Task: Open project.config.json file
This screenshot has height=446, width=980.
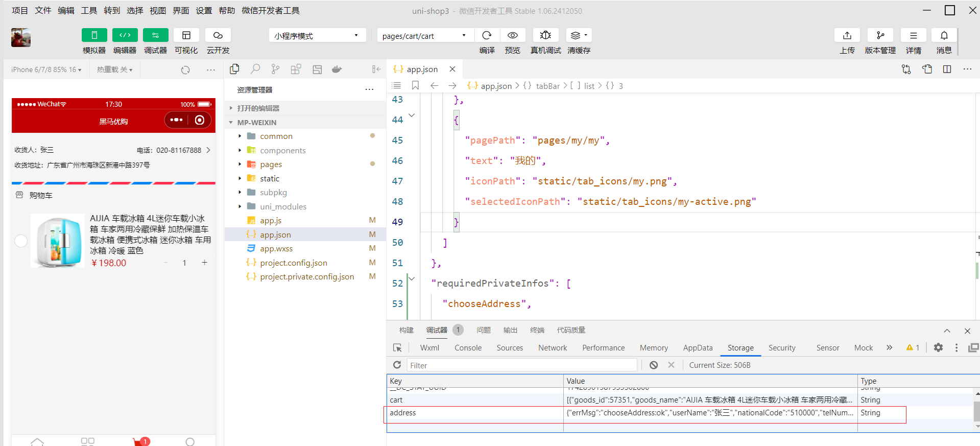Action: point(305,263)
